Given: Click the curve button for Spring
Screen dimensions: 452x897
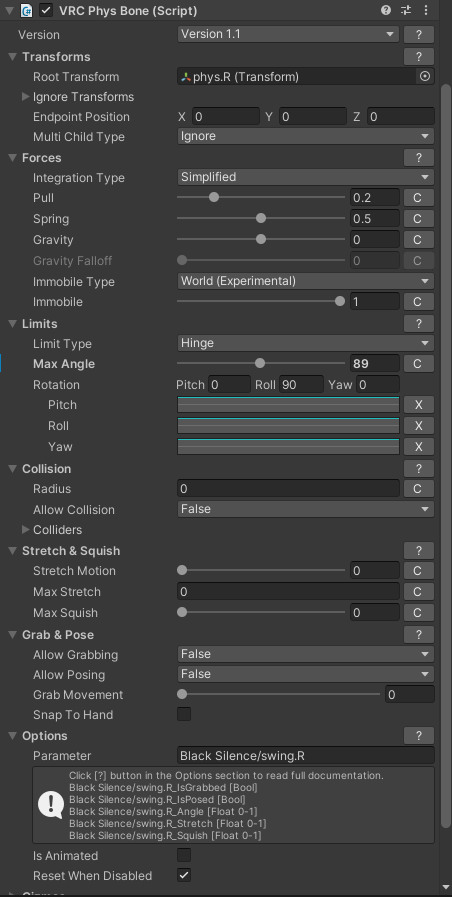Looking at the screenshot, I should (419, 219).
